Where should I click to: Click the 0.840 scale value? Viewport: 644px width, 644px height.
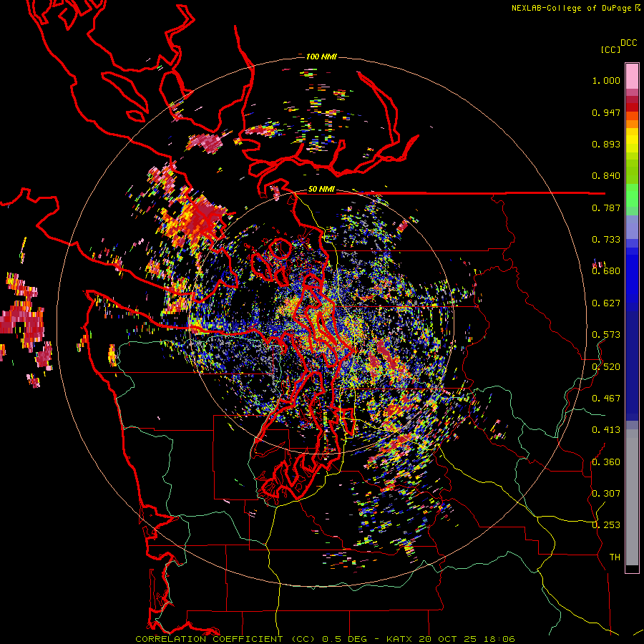[x=606, y=176]
